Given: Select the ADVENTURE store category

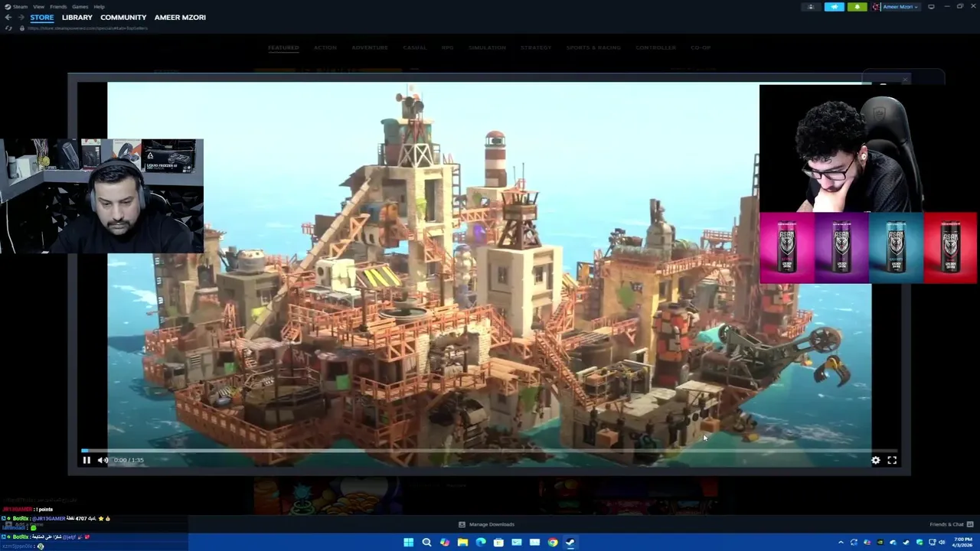Looking at the screenshot, I should tap(370, 47).
